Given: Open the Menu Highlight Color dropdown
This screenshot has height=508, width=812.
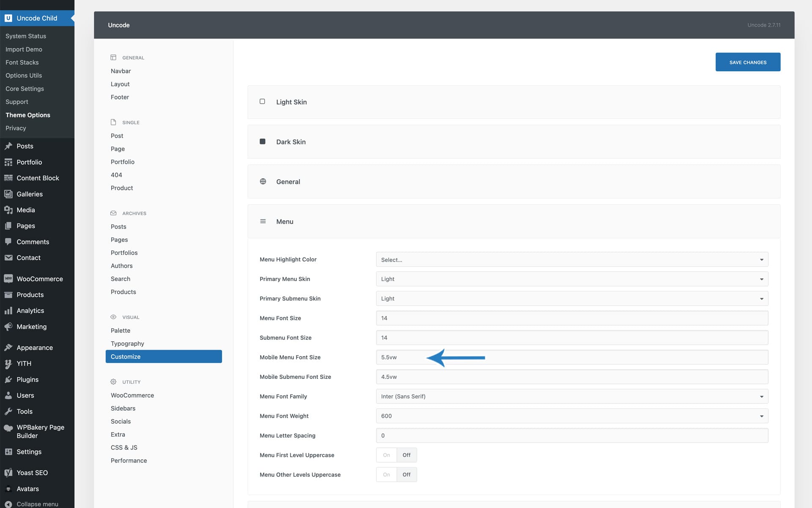Looking at the screenshot, I should tap(572, 260).
